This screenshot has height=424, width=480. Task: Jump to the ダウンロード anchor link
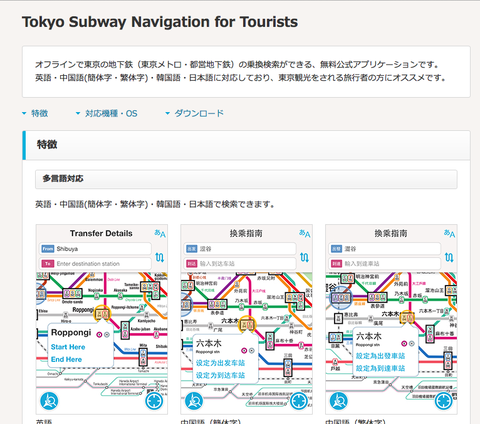(x=199, y=113)
